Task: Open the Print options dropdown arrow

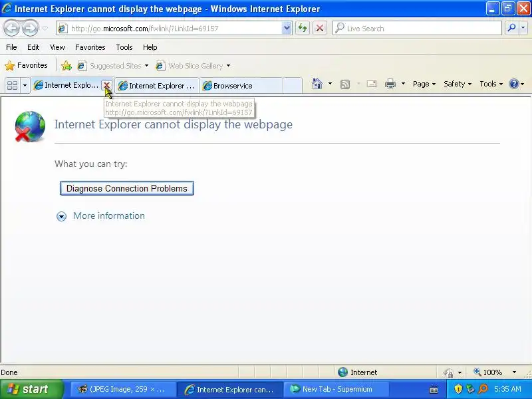Action: (x=403, y=84)
